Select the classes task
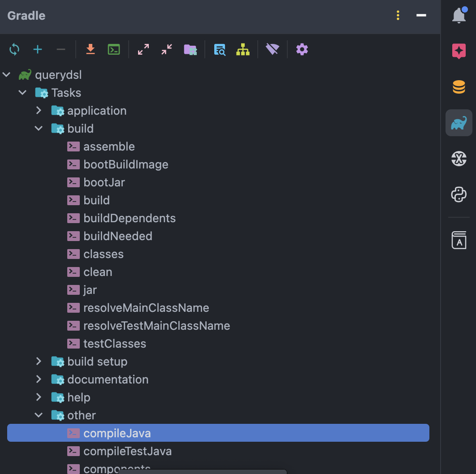This screenshot has height=474, width=476. [x=104, y=254]
